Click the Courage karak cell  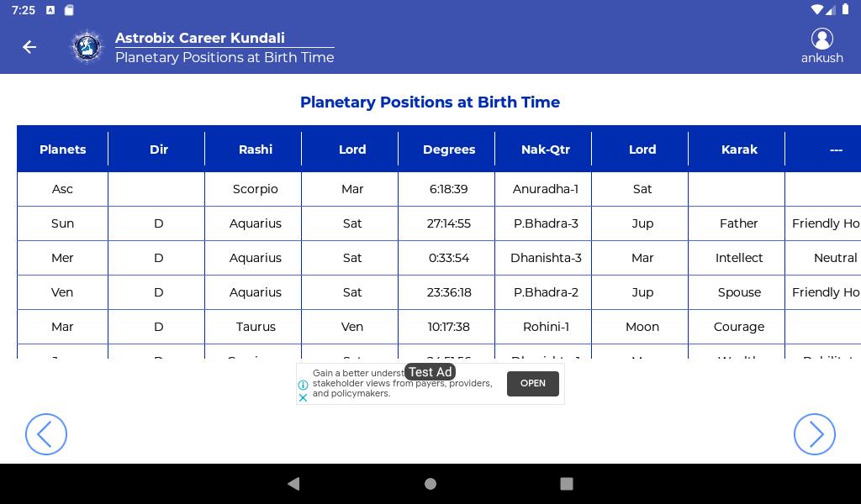pyautogui.click(x=738, y=328)
